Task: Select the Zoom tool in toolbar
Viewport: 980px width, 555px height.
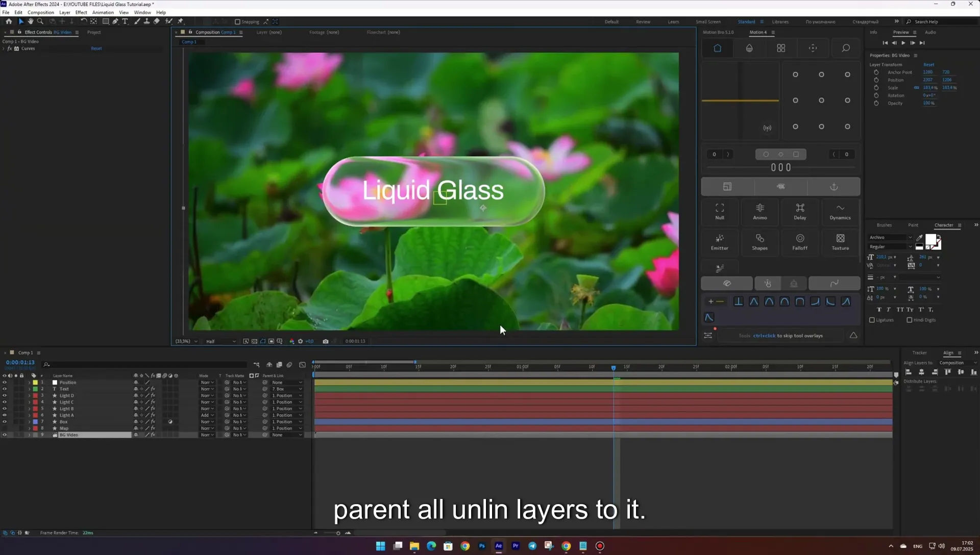Action: coord(40,21)
